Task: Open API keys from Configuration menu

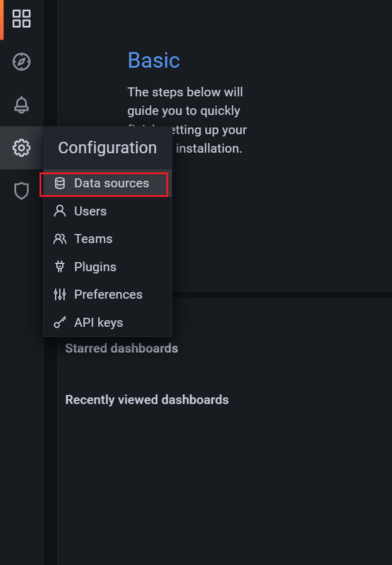Action: pyautogui.click(x=107, y=323)
